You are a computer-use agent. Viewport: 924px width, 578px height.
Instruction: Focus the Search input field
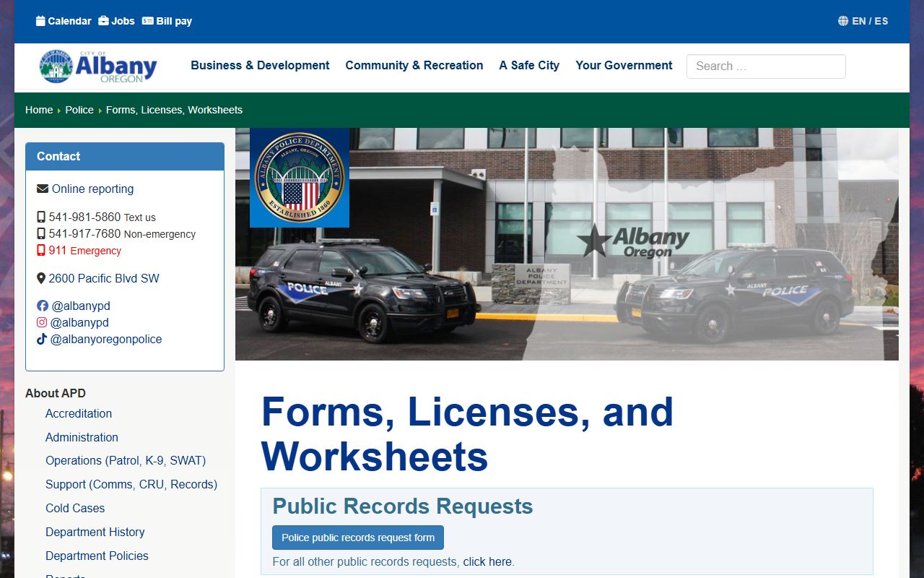point(766,66)
